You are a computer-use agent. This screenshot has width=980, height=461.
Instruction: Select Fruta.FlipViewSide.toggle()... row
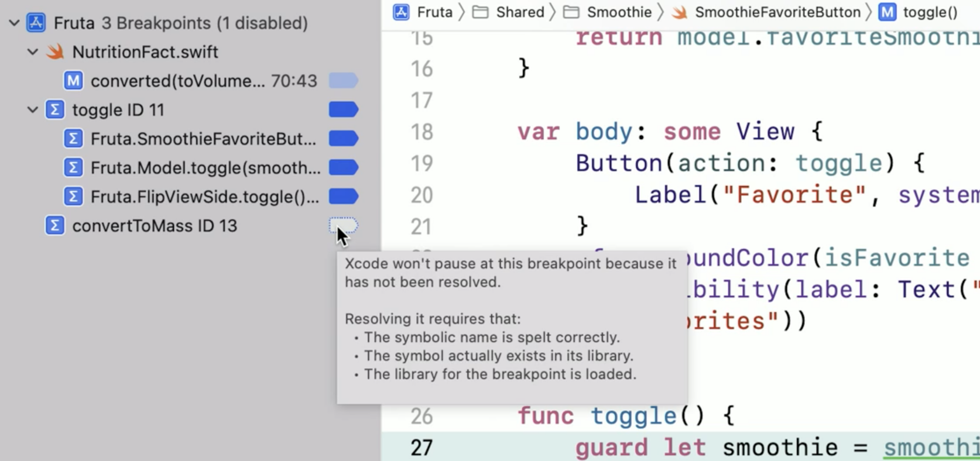tap(190, 197)
